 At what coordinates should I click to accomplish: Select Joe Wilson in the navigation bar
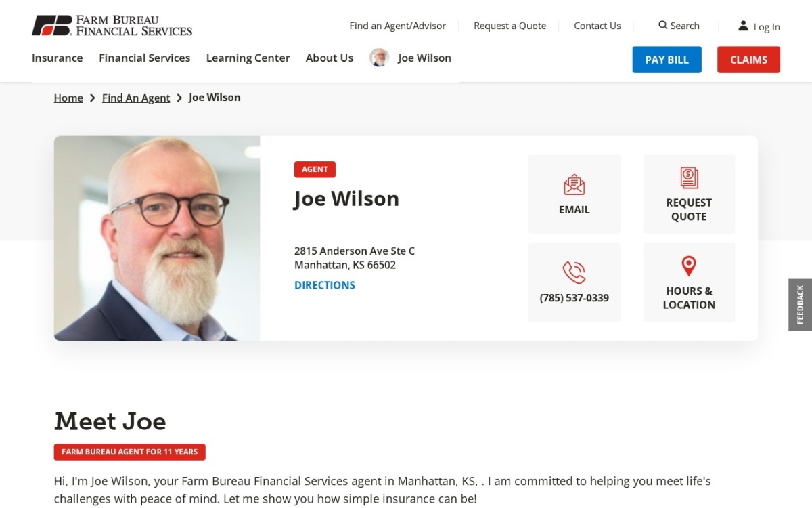pyautogui.click(x=424, y=58)
